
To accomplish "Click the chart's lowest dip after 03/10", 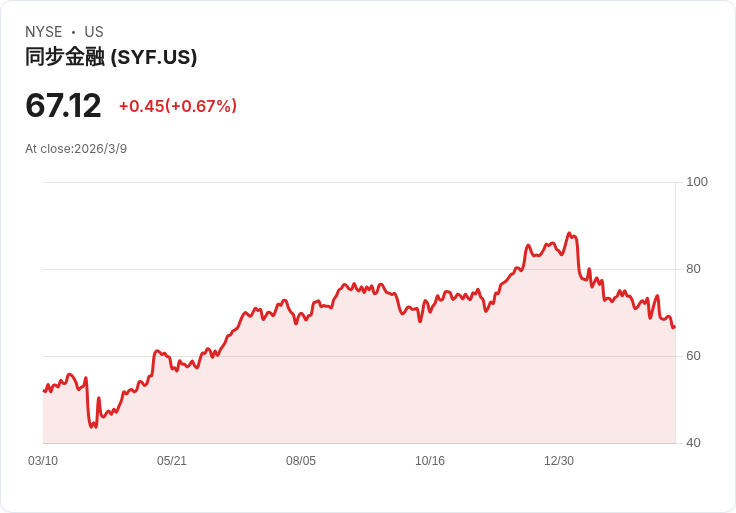I will pos(91,427).
